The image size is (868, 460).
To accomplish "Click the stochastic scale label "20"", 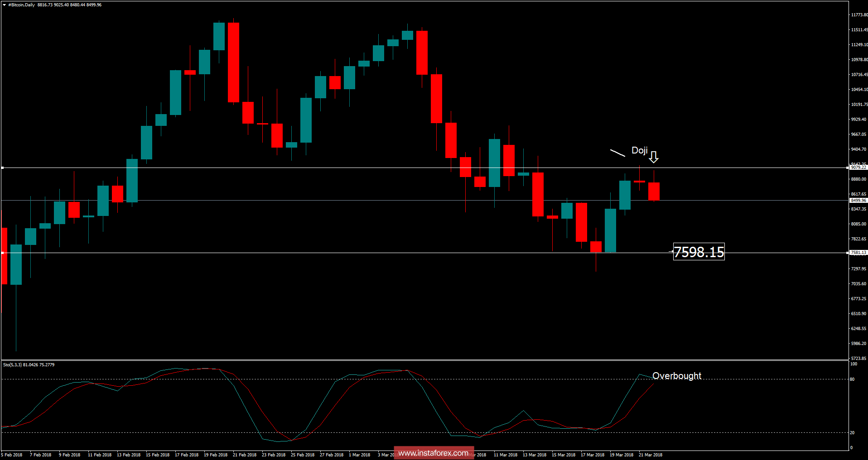I will [x=852, y=433].
